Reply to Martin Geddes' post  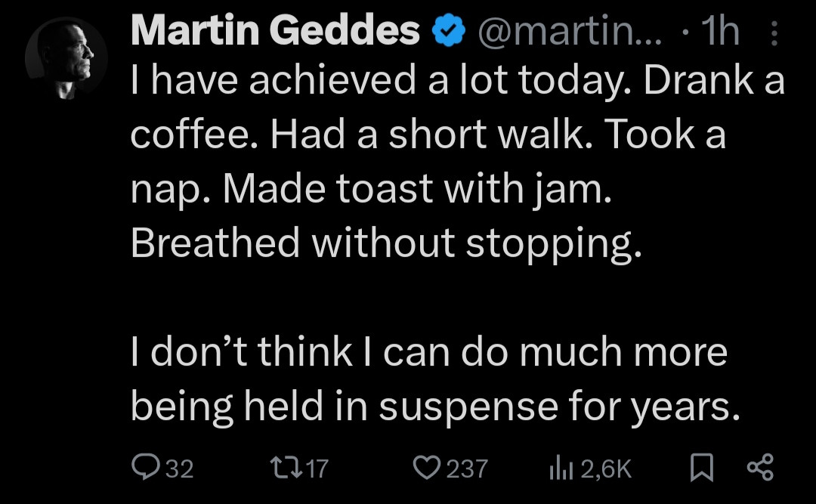coord(144,468)
